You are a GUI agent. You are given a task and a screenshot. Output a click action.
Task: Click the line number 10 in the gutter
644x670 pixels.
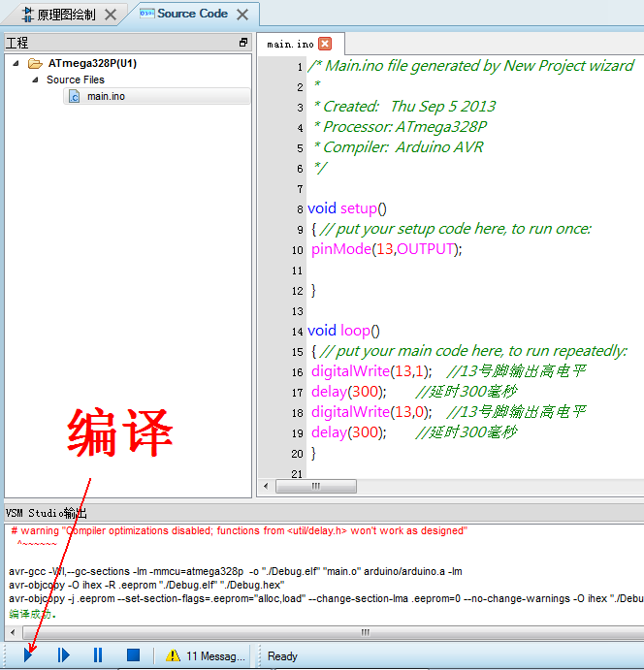298,250
